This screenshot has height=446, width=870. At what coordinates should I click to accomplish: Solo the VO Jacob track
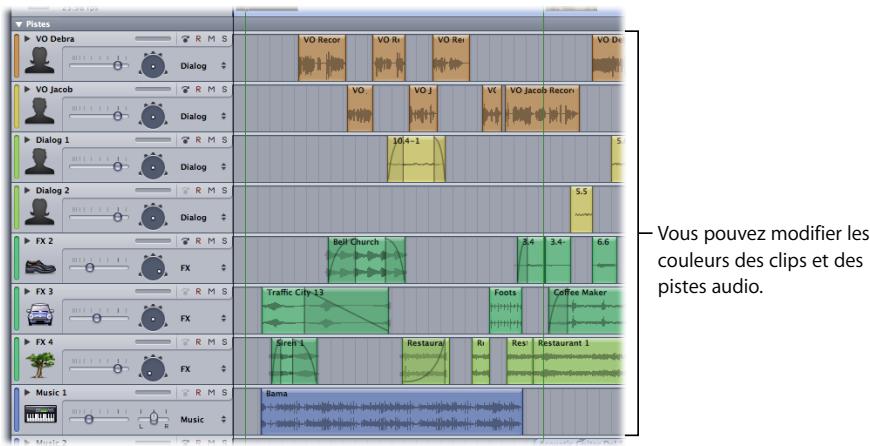(x=224, y=89)
